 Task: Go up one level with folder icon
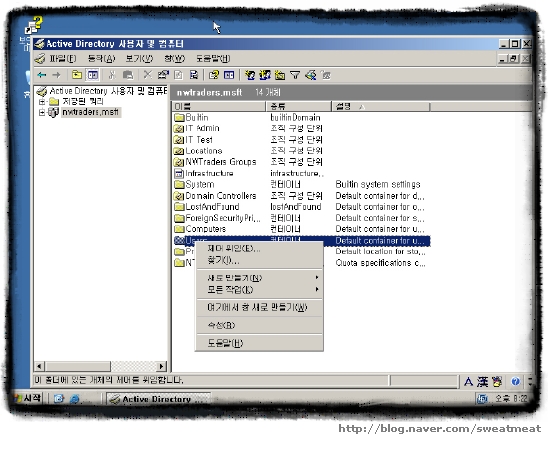77,75
